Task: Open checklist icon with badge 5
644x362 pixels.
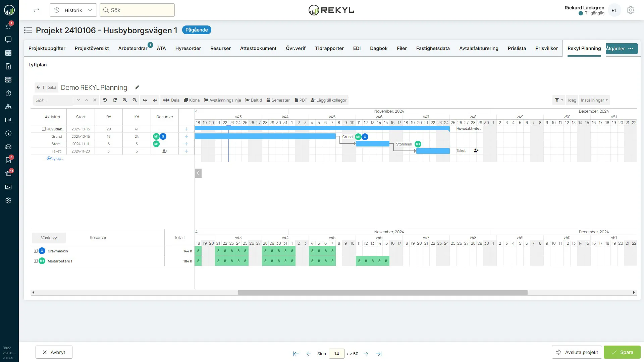Action: [8, 160]
